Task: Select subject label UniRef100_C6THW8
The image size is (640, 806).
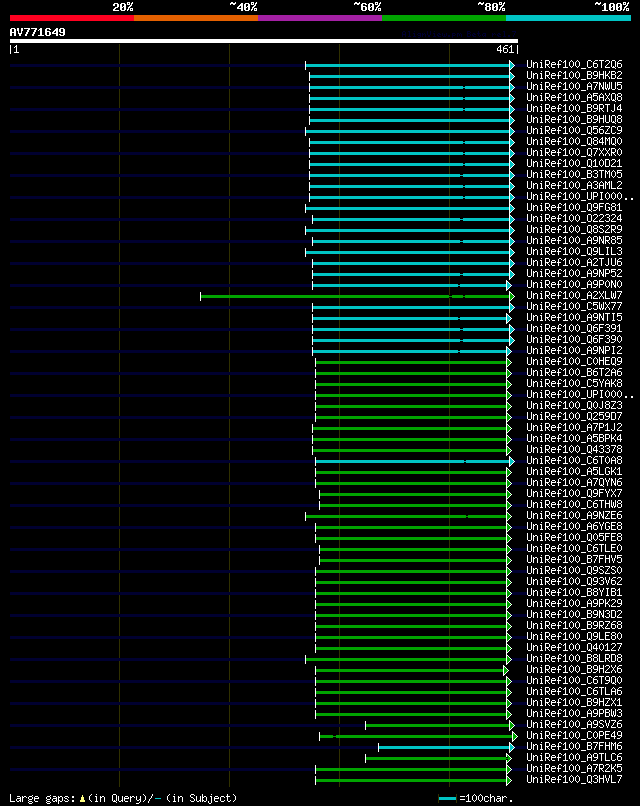Action: click(x=574, y=504)
